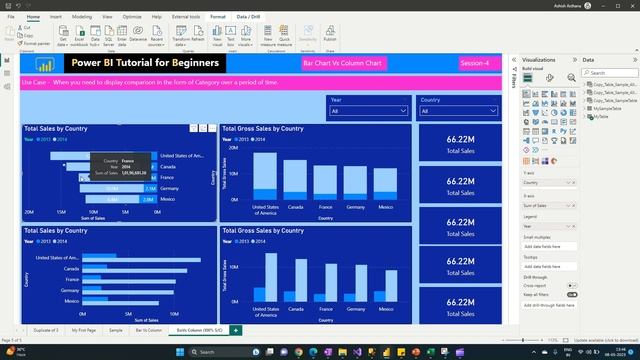The height and width of the screenshot is (360, 640).
Task: Collapse the Visualizations pane
Action: [575, 60]
